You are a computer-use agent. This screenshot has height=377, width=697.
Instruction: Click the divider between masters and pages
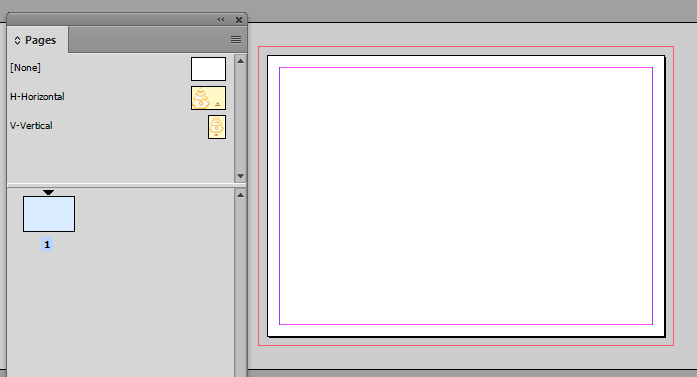127,185
